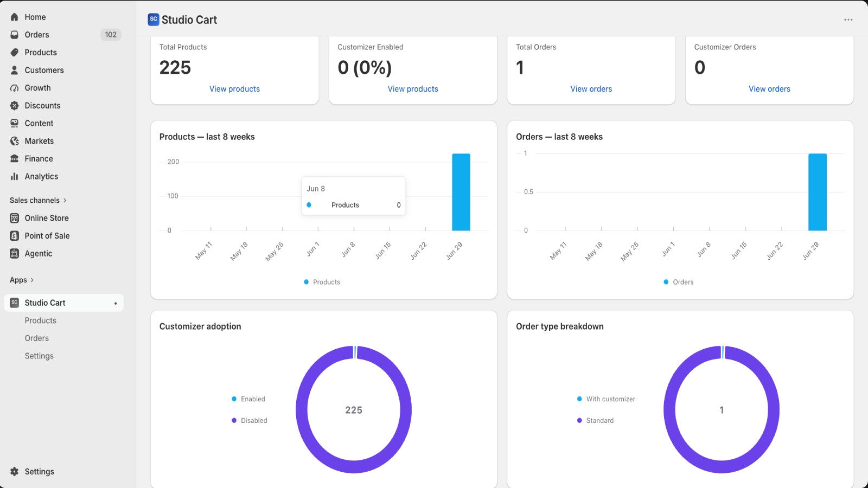Open Discounts via its badge icon
Screen dimensions: 868x488
[x=15, y=106]
